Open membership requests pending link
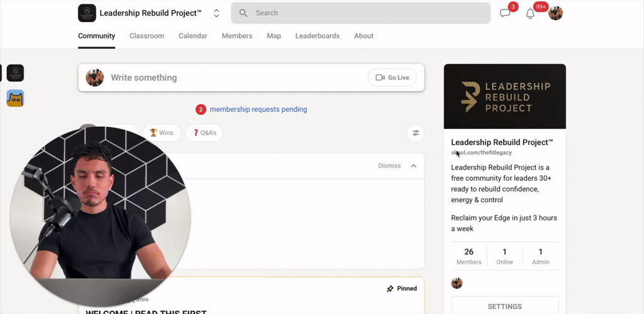 [x=258, y=109]
